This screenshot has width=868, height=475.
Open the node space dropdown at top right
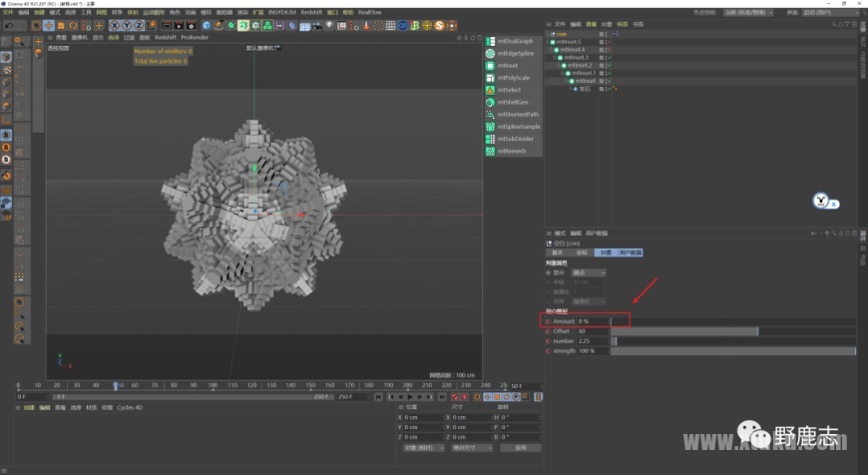748,12
